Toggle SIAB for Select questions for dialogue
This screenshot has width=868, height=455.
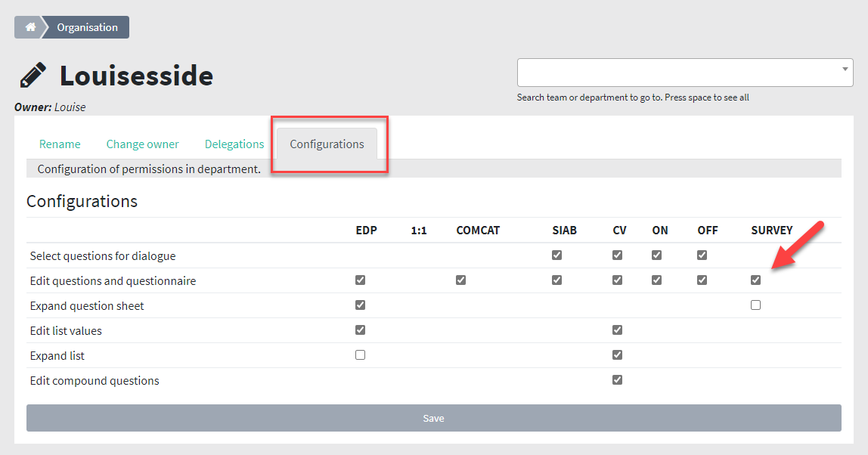click(x=557, y=255)
